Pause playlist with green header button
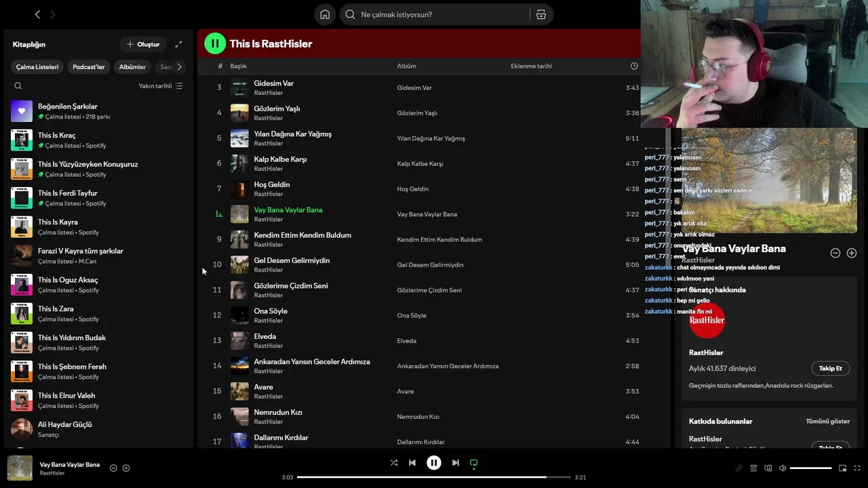868x488 pixels. coord(215,43)
